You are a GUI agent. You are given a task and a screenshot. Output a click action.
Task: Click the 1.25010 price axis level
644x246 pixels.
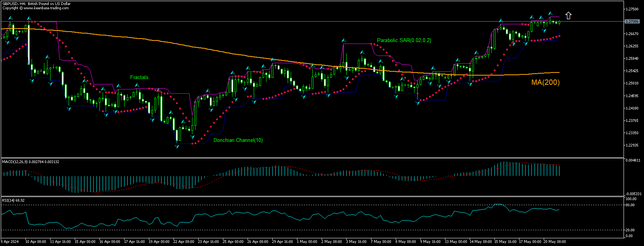tap(632, 83)
